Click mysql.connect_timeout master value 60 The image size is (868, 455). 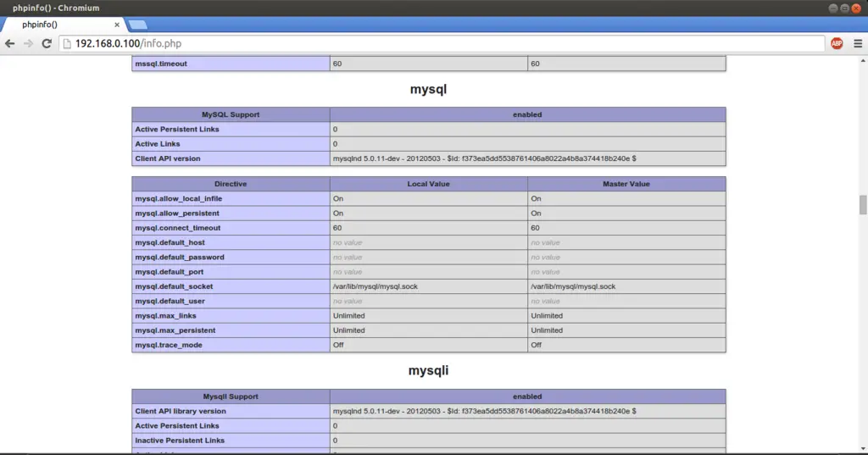coord(535,227)
